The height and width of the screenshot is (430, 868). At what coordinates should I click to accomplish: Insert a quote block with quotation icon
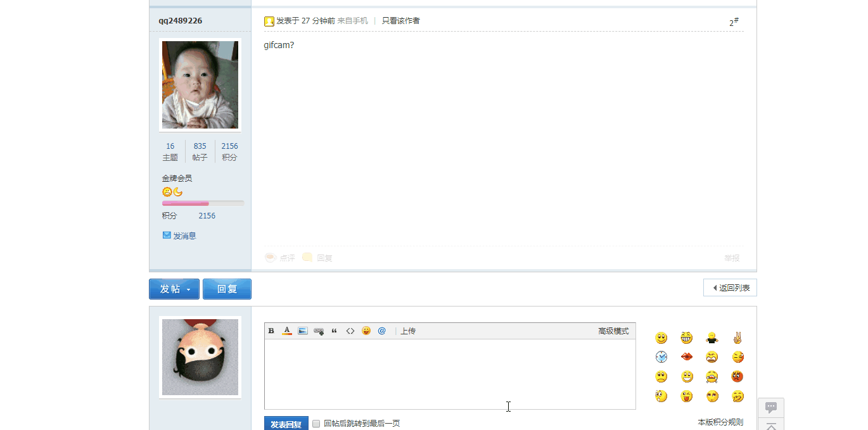335,331
